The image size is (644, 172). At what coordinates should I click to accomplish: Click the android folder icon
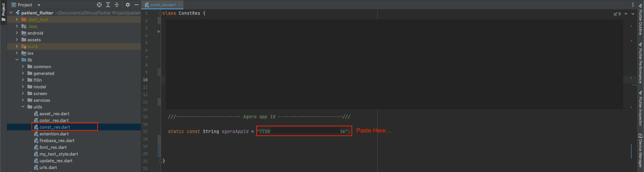tap(24, 33)
